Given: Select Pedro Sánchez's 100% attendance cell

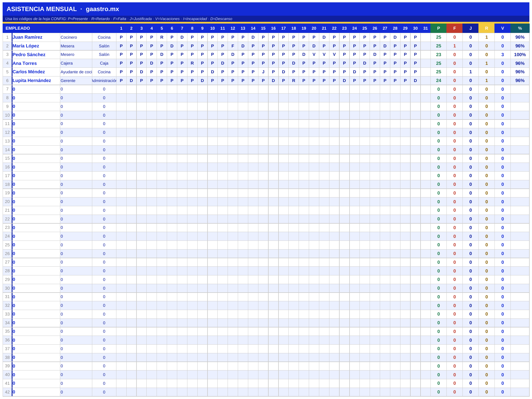Looking at the screenshot, I should (x=520, y=55).
